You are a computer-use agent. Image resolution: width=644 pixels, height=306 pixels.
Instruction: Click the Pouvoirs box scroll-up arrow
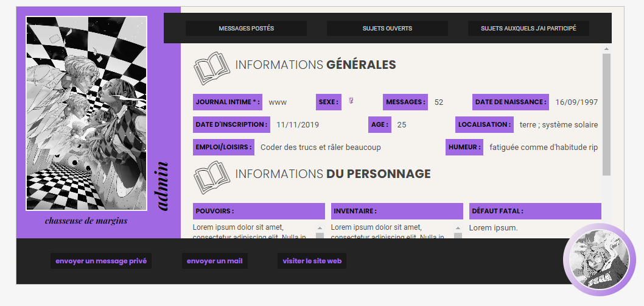(x=320, y=228)
